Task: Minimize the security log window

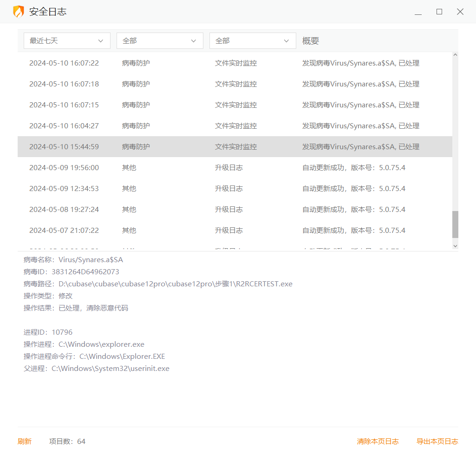Action: [x=418, y=12]
